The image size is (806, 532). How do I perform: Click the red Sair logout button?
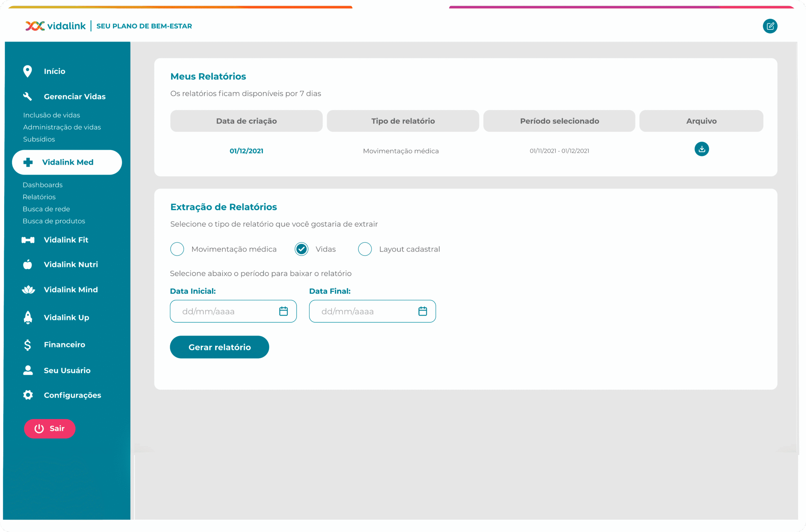(x=49, y=428)
